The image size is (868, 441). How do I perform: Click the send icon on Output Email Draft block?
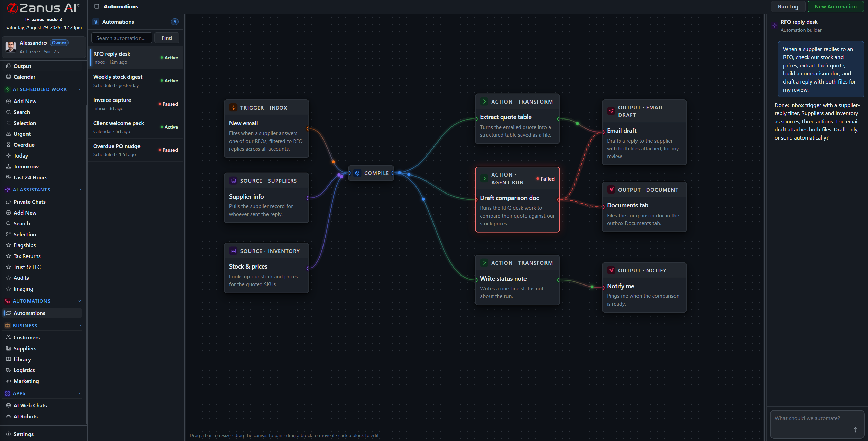coord(611,111)
